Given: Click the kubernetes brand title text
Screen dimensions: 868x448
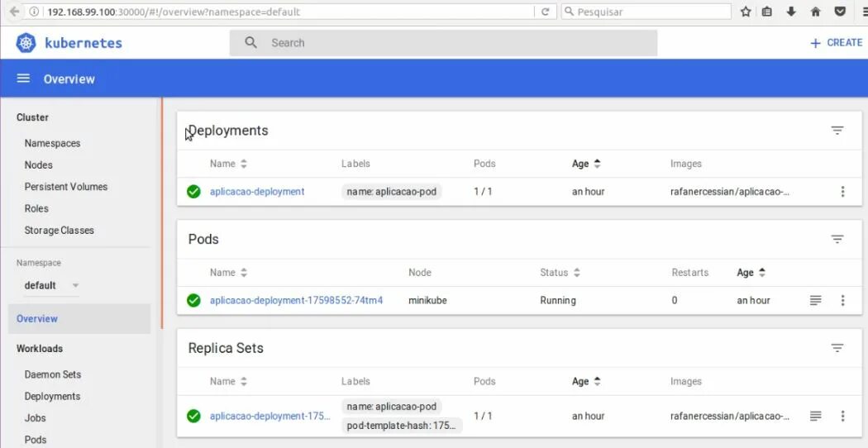Looking at the screenshot, I should 83,43.
